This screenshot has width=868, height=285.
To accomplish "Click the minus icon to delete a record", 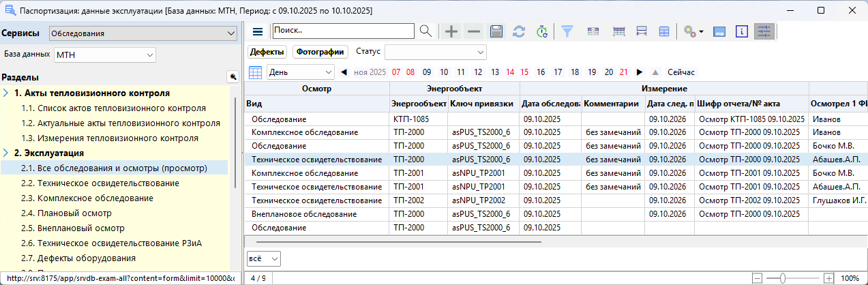I will click(x=473, y=31).
